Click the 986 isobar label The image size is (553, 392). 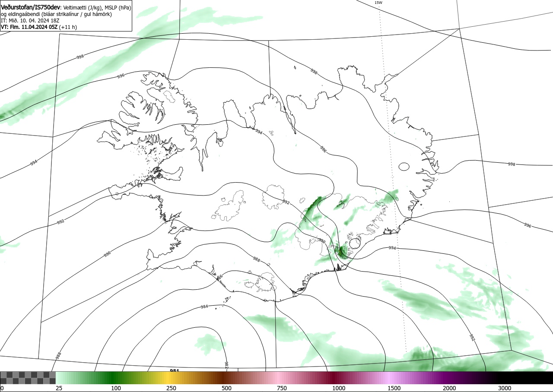[x=219, y=278]
